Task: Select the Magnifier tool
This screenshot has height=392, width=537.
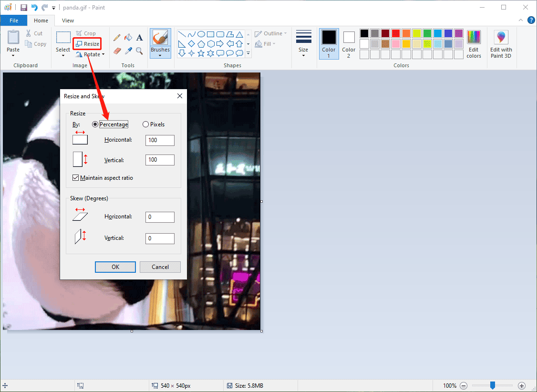Action: 139,51
